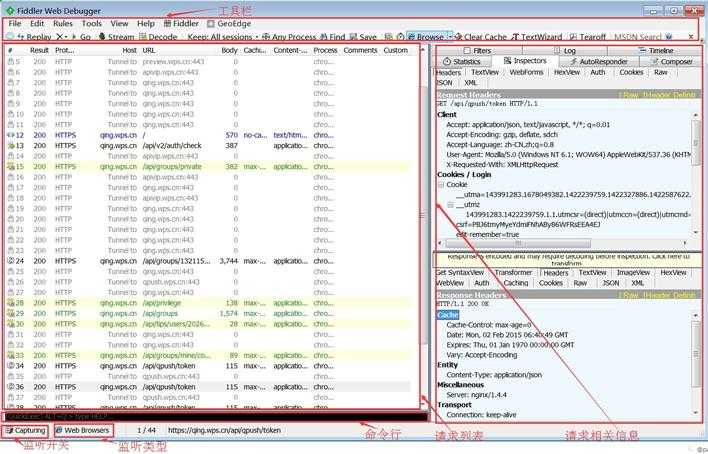Switch to the Filters tab
Viewport: 708px width, 454px height.
[x=478, y=51]
